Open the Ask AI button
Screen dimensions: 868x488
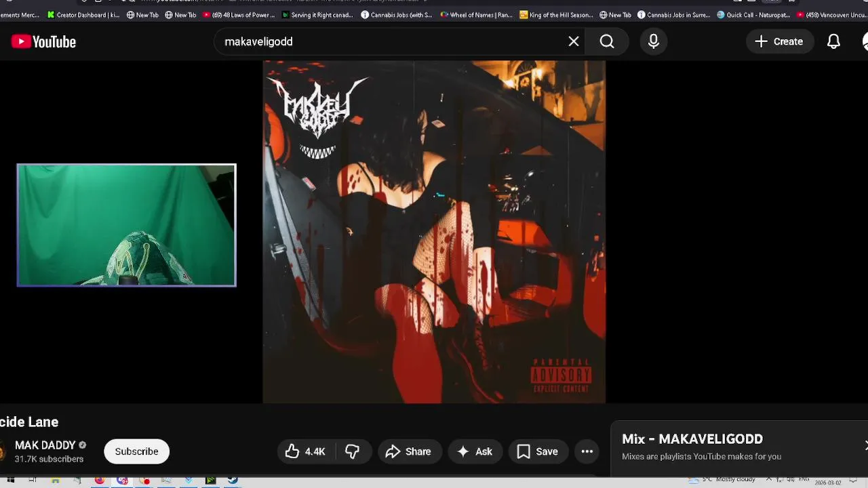point(475,451)
